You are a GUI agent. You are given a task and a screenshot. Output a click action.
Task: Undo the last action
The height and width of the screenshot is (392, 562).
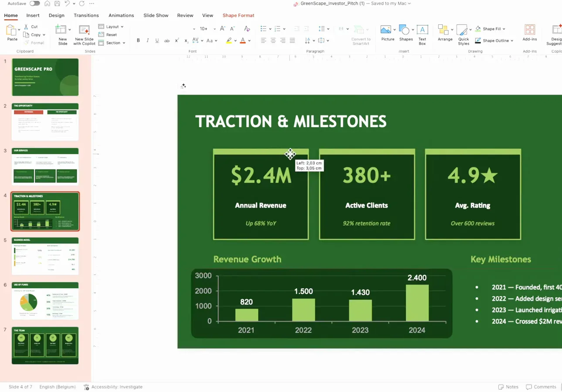[x=67, y=3]
